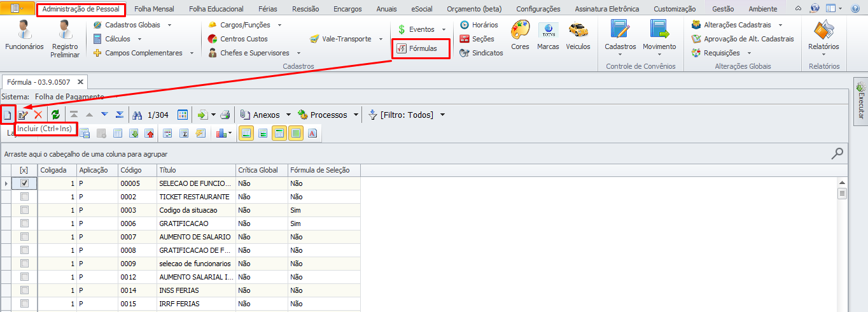
Task: Check the AUMENTO DE SALARIO row checkbox
Action: pos(24,237)
